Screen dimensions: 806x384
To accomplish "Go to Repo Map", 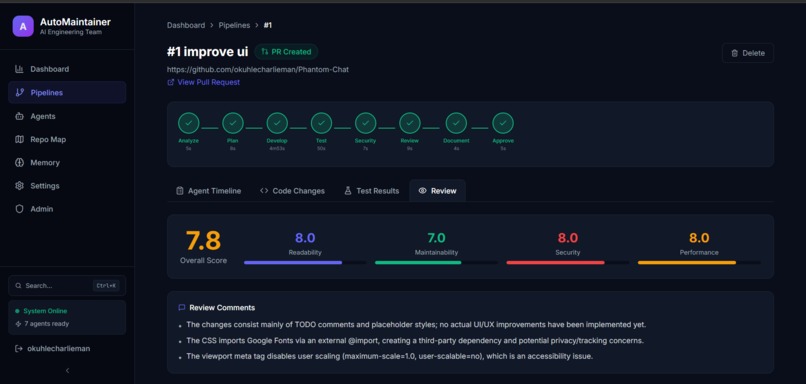I will [67, 139].
